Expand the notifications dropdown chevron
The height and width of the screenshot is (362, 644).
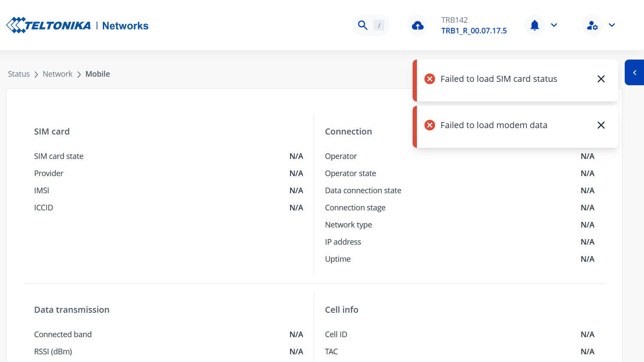pyautogui.click(x=554, y=25)
